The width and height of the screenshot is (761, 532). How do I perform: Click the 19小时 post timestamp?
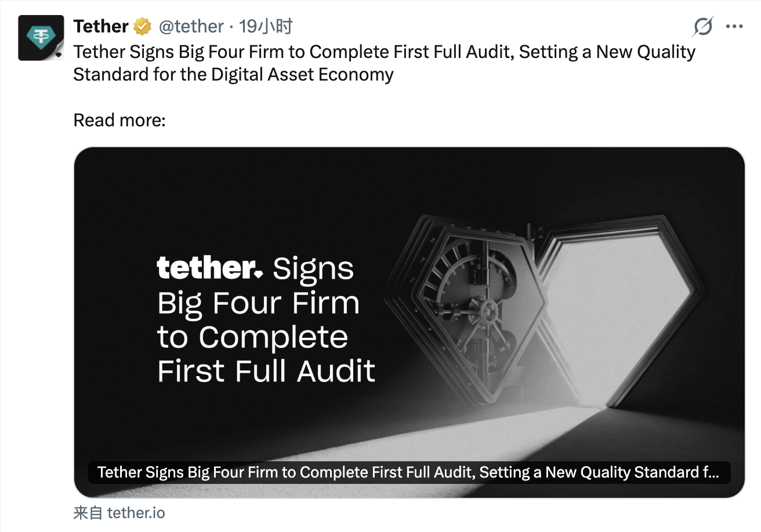pos(266,27)
